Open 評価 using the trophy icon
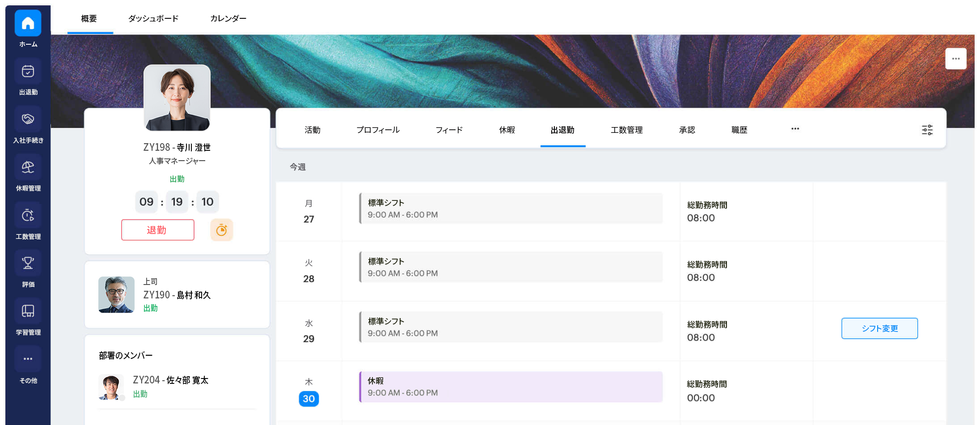980x425 pixels. [x=28, y=263]
